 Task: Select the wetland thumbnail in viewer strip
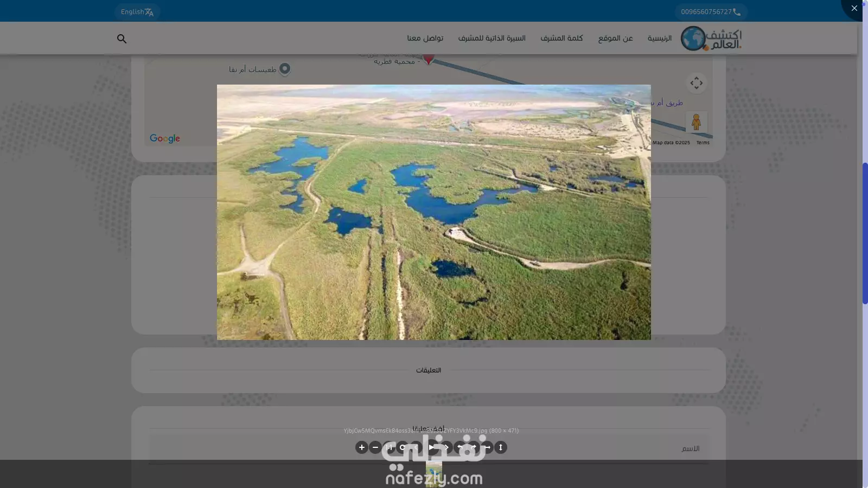click(x=433, y=474)
